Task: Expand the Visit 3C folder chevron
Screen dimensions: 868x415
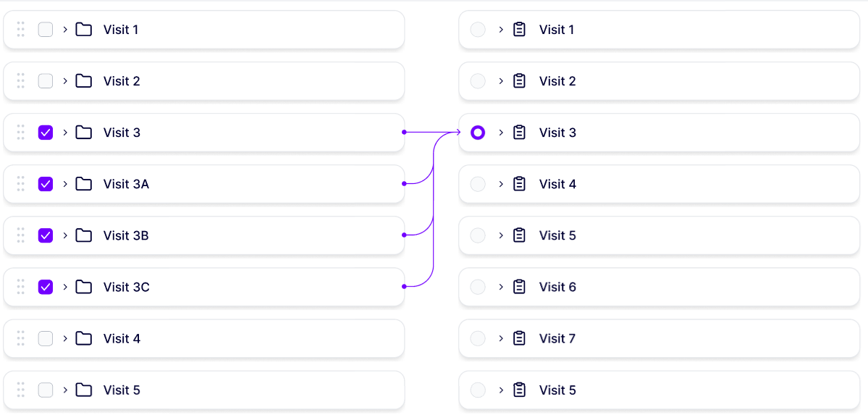Action: 65,287
